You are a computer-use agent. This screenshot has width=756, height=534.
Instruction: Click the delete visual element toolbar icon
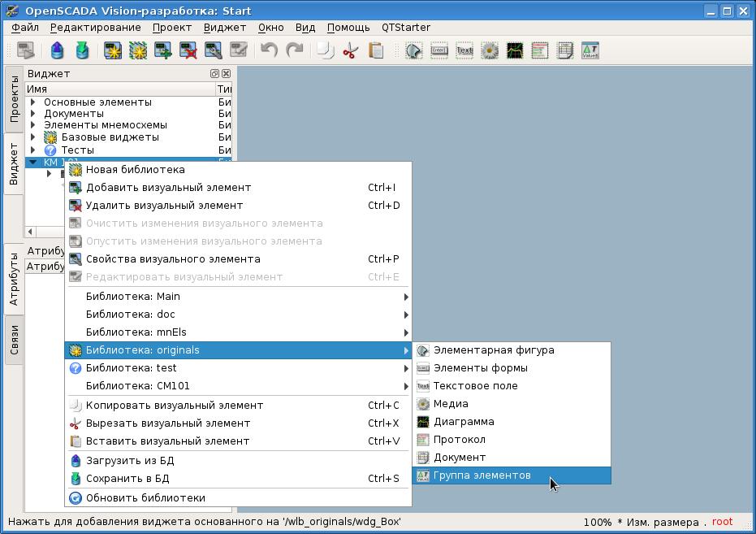tap(188, 50)
